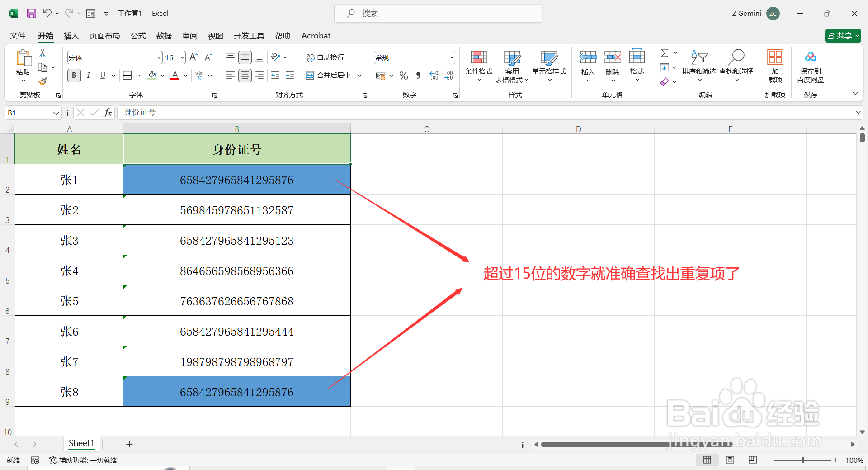Screen dimensions: 868x470
Task: Switch to the 数据 ribbon tab
Action: click(164, 36)
